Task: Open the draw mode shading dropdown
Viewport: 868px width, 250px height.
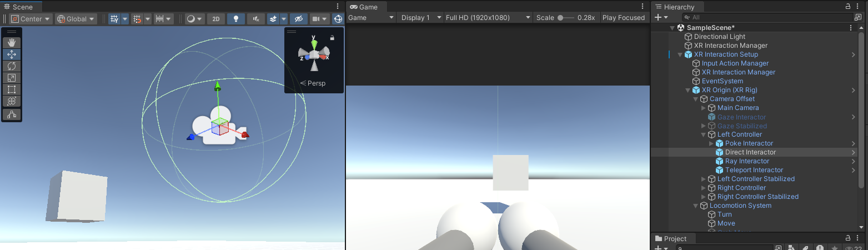Action: (x=194, y=18)
